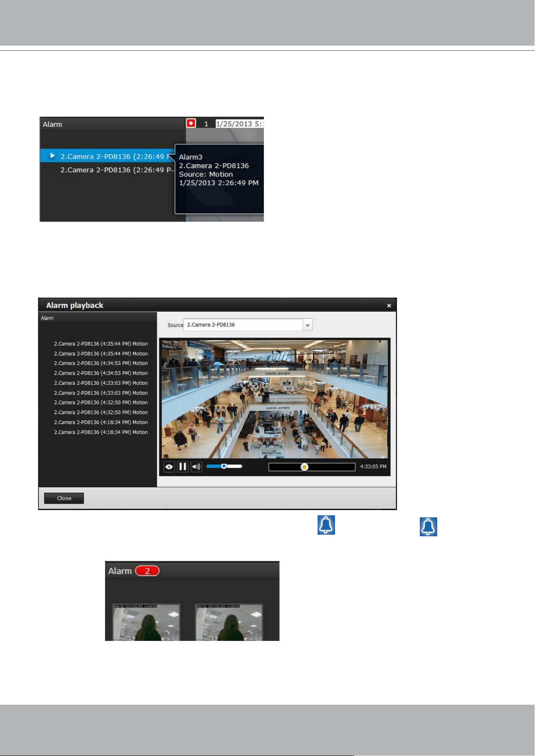
Task: Click the first blue alarm bell icon
Action: (326, 525)
